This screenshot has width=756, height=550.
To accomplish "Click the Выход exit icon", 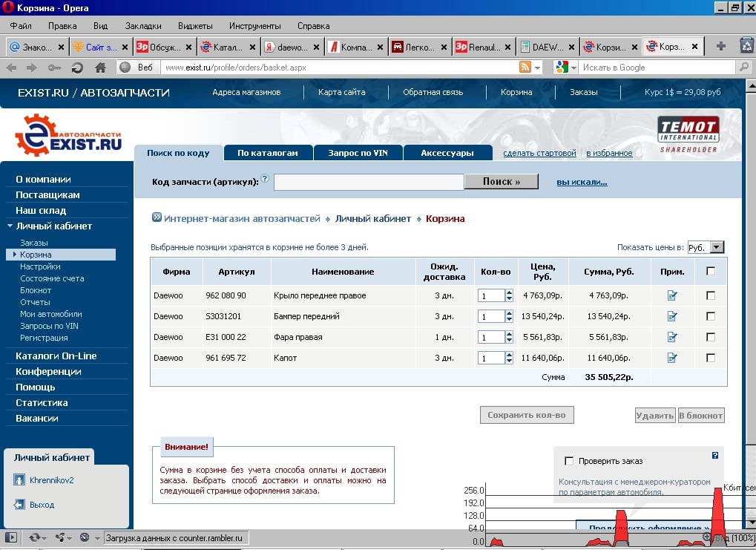I will click(19, 505).
